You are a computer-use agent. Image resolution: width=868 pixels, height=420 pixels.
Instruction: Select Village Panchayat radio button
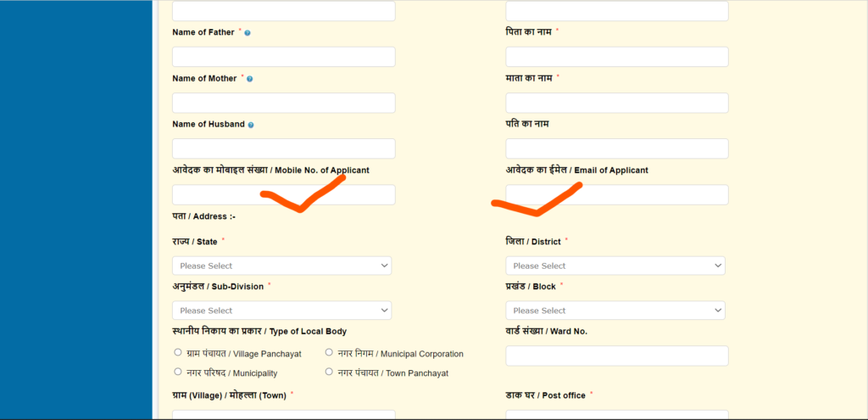pyautogui.click(x=178, y=352)
